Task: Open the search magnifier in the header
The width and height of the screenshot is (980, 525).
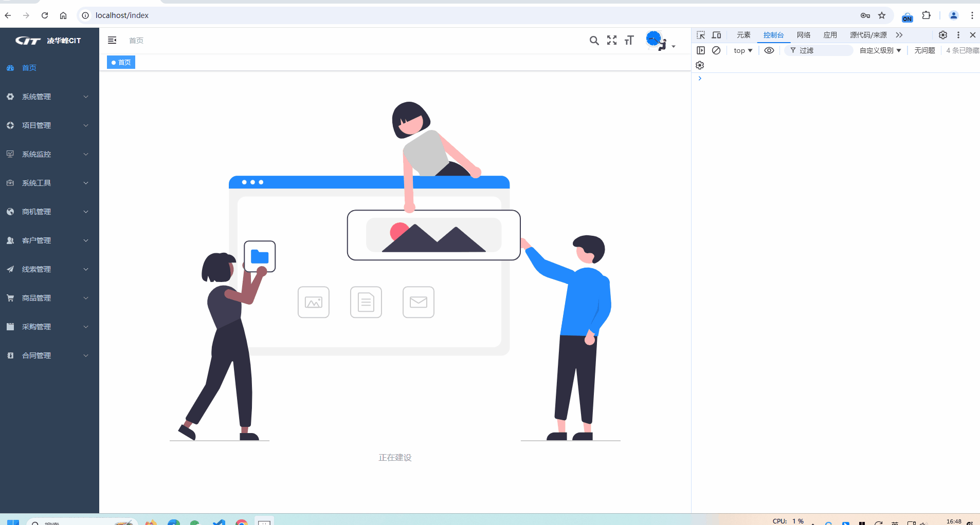Action: tap(594, 41)
